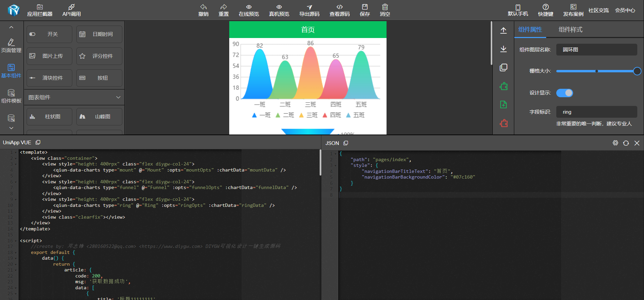Open 组件模板 sidebar section

tap(11, 96)
